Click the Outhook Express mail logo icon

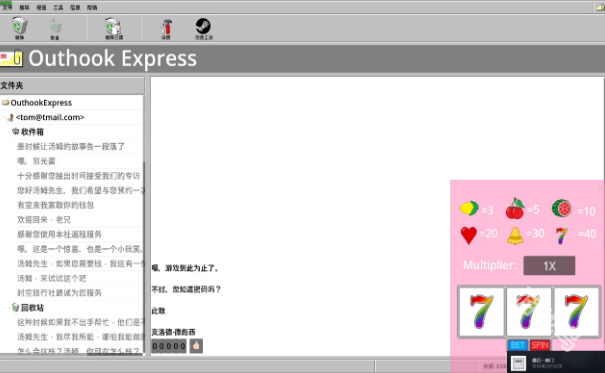click(11, 58)
